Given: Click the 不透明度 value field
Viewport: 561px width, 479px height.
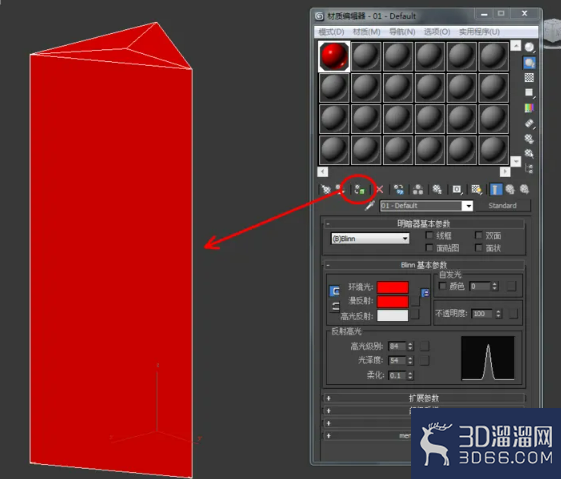Looking at the screenshot, I should coord(483,314).
